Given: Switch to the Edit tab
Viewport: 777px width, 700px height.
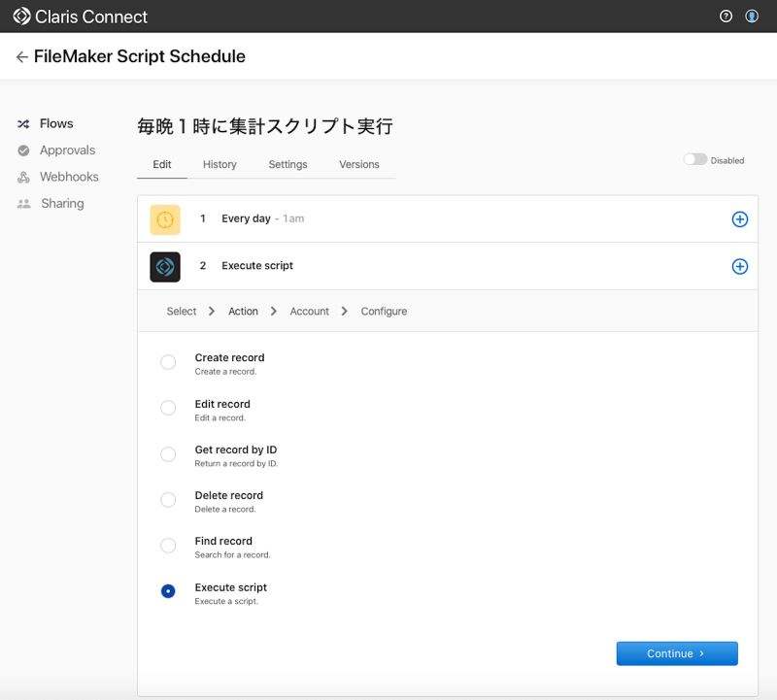Looking at the screenshot, I should [x=162, y=164].
